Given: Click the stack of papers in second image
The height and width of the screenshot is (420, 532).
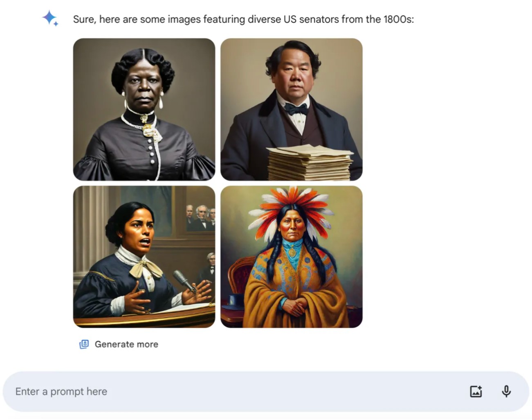Looking at the screenshot, I should click(310, 163).
